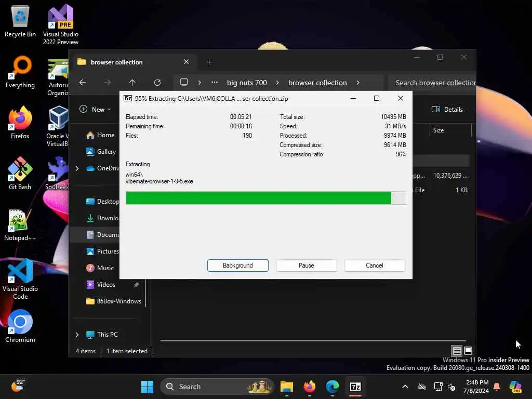Image resolution: width=532 pixels, height=399 pixels.
Task: Unpin Videos using pin icon
Action: (x=137, y=285)
